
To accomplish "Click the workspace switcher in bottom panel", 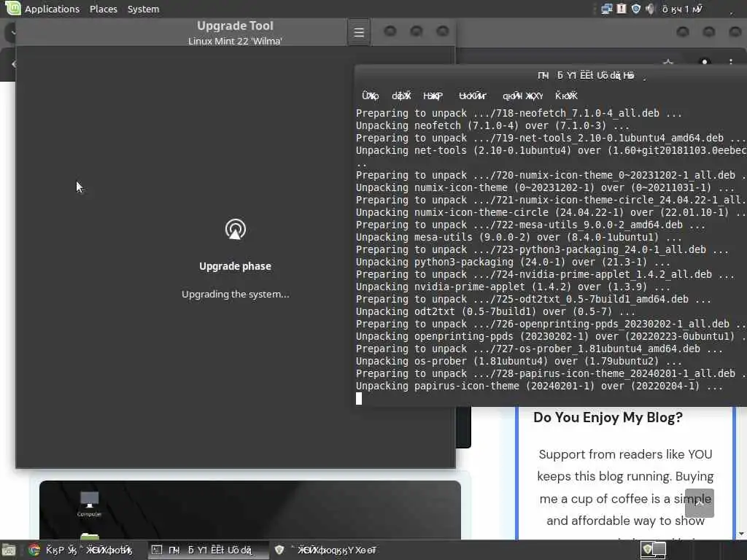I will pyautogui.click(x=653, y=551).
